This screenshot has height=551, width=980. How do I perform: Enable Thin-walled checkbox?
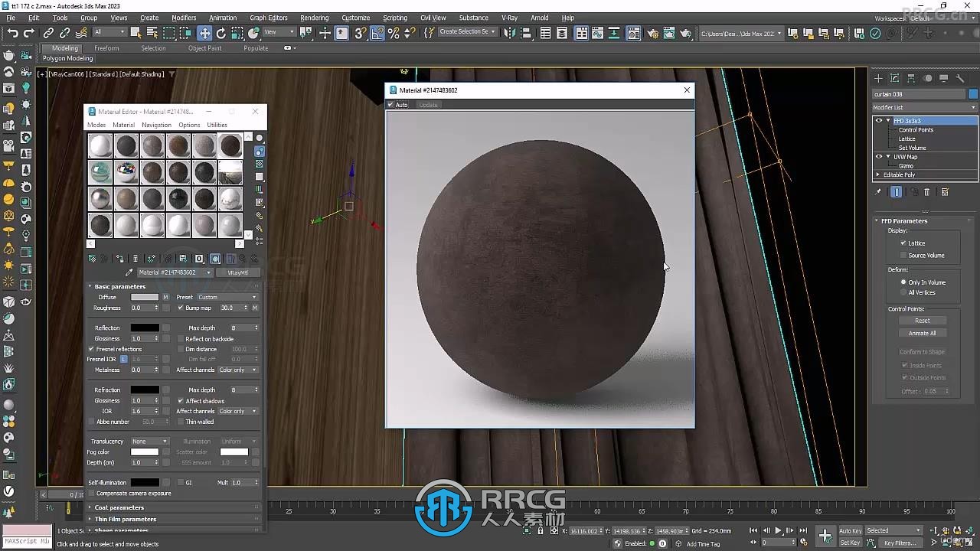tap(181, 422)
